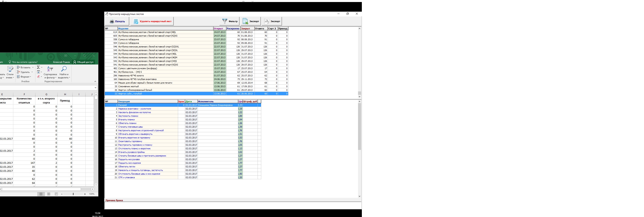The width and height of the screenshot is (644, 217).
Task: Click Общий доступ share button
Action: point(83,62)
